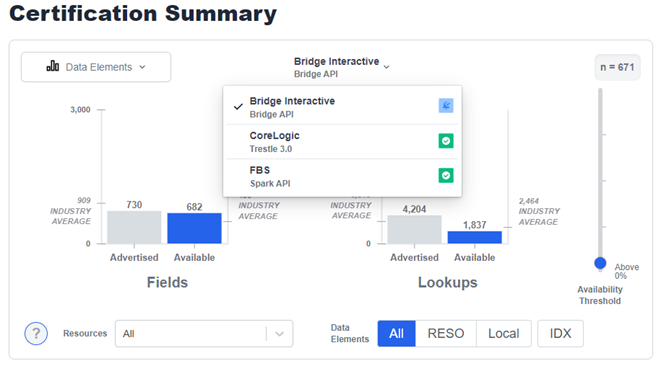Click the Lookups Available blue bar

475,237
